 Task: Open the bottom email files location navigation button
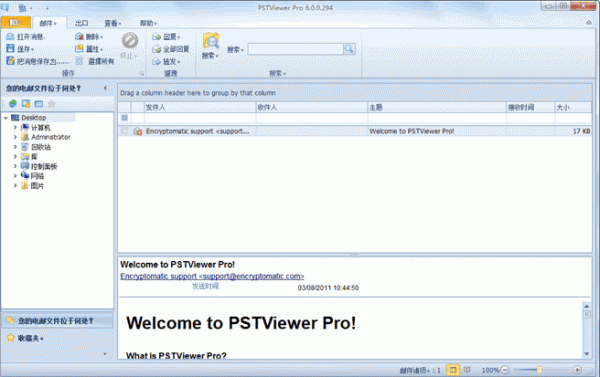(x=57, y=321)
